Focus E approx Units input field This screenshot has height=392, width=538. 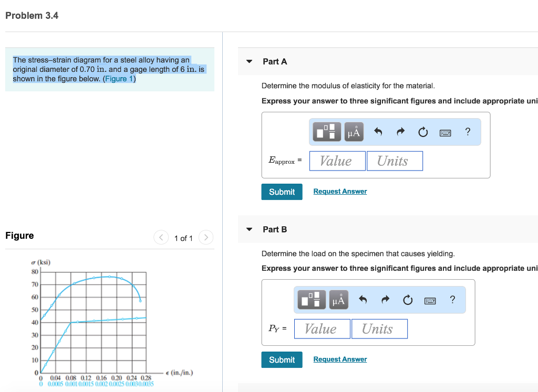tap(395, 161)
